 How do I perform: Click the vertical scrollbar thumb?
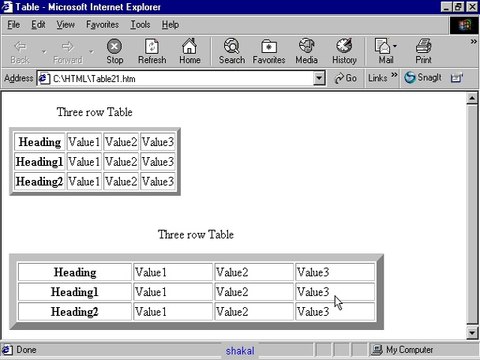pyautogui.click(x=472, y=215)
